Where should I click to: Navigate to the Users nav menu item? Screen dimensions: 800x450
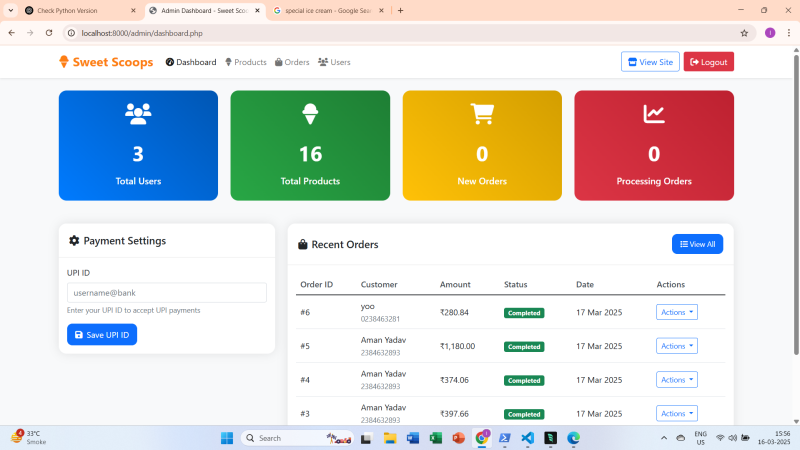point(334,62)
